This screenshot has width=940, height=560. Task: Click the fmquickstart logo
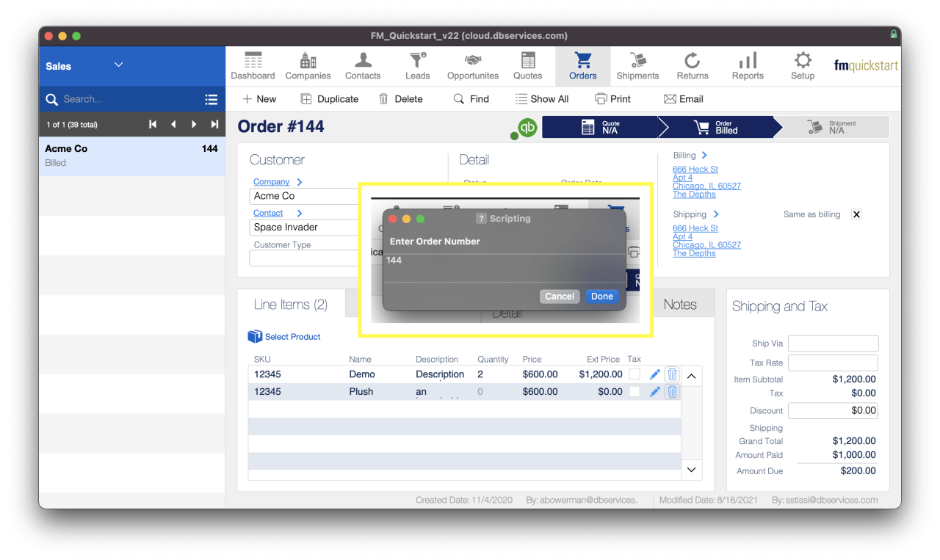866,65
